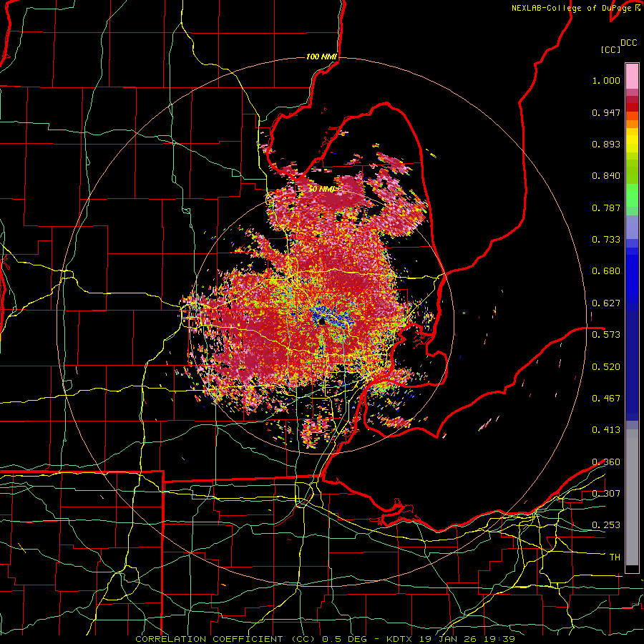This screenshot has height=644, width=644.
Task: Click the 0.733 scale label
Action: point(606,240)
